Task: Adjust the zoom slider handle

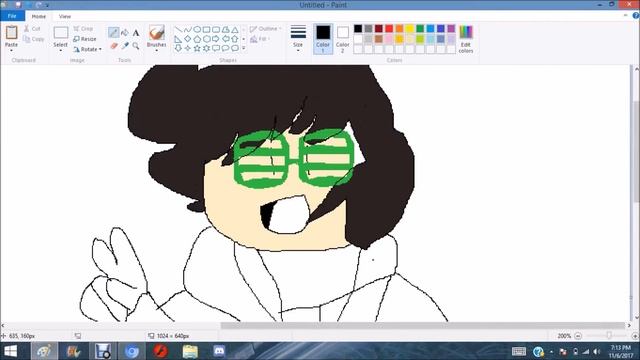Action: pos(609,336)
